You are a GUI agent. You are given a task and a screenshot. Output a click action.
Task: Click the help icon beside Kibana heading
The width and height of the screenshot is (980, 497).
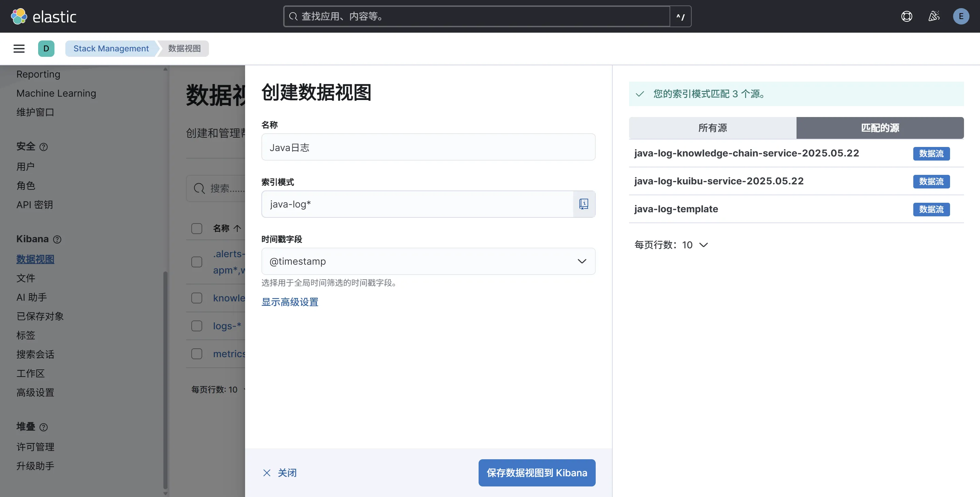[57, 239]
